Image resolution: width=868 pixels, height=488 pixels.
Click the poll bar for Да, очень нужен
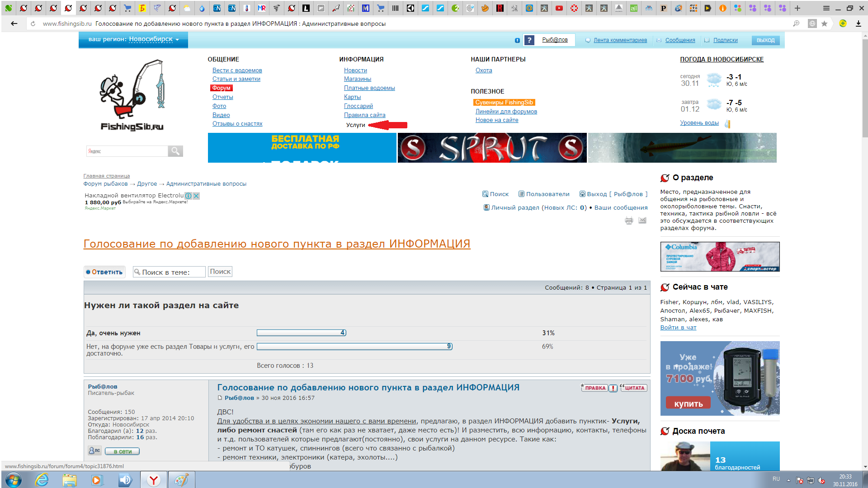[x=301, y=333]
